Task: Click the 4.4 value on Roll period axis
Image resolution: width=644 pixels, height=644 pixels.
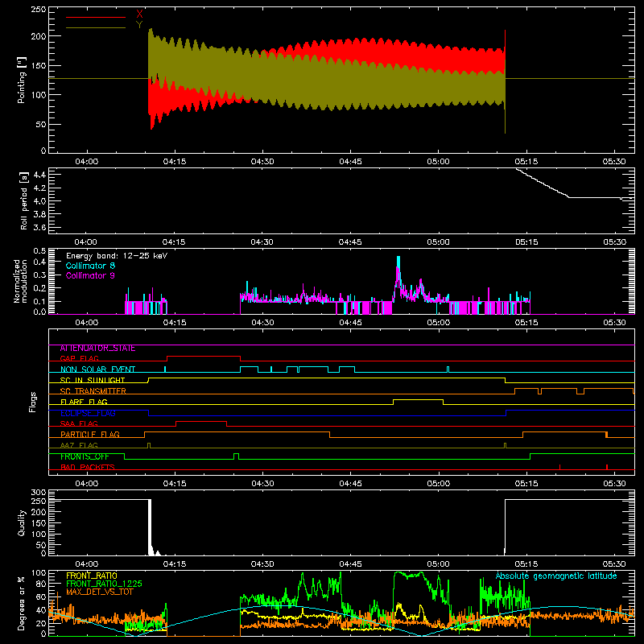Action: pos(39,175)
